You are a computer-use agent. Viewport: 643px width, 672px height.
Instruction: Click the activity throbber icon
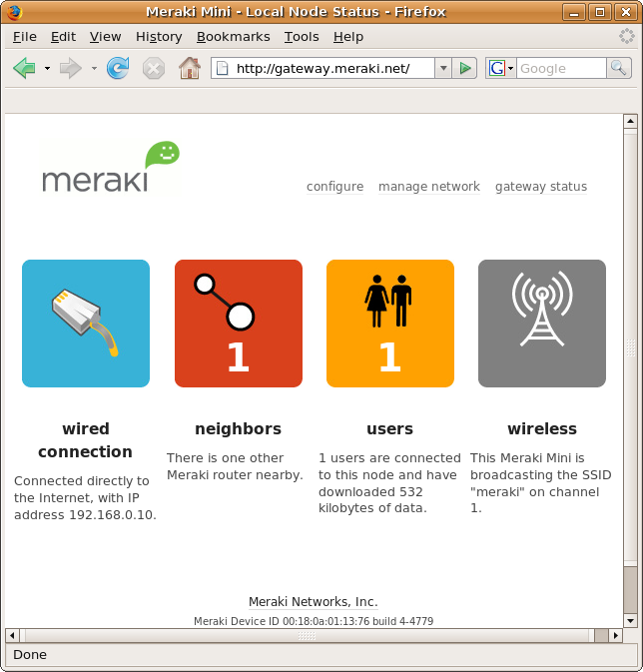(x=627, y=36)
